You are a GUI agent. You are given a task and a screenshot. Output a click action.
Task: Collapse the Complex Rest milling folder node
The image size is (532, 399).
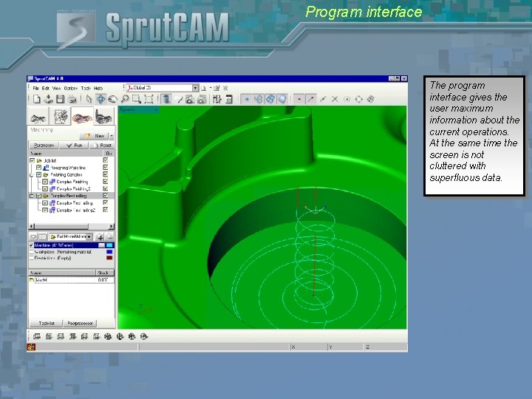[32, 196]
